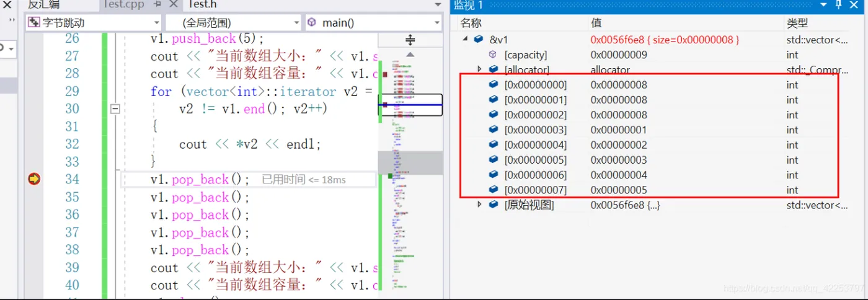This screenshot has height=300, width=868.
Task: Switch to the 反汇编 tab
Action: (43, 4)
